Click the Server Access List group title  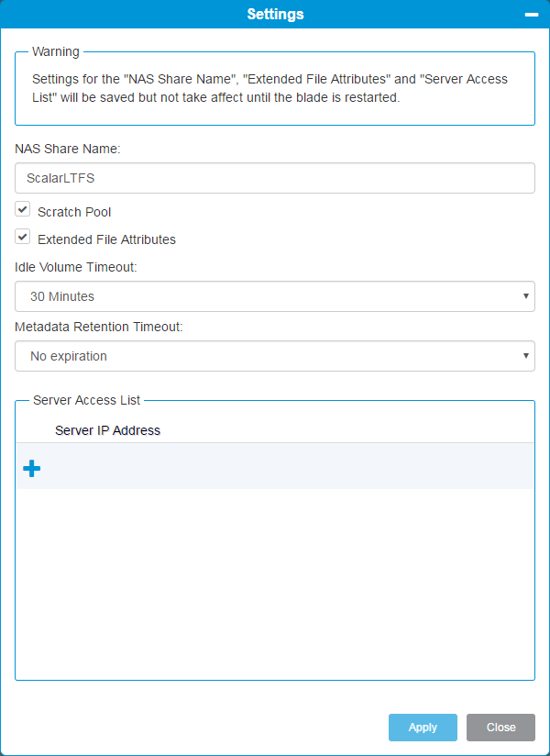[86, 400]
